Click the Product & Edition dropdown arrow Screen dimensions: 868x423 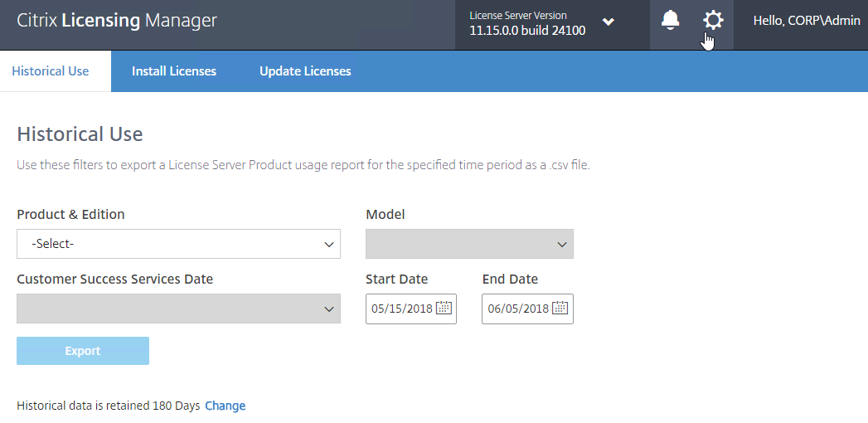pos(329,244)
